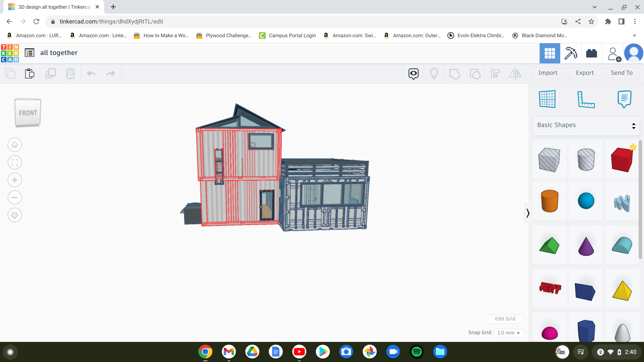Click the side panel expander arrow
644x362 pixels.
pyautogui.click(x=527, y=214)
